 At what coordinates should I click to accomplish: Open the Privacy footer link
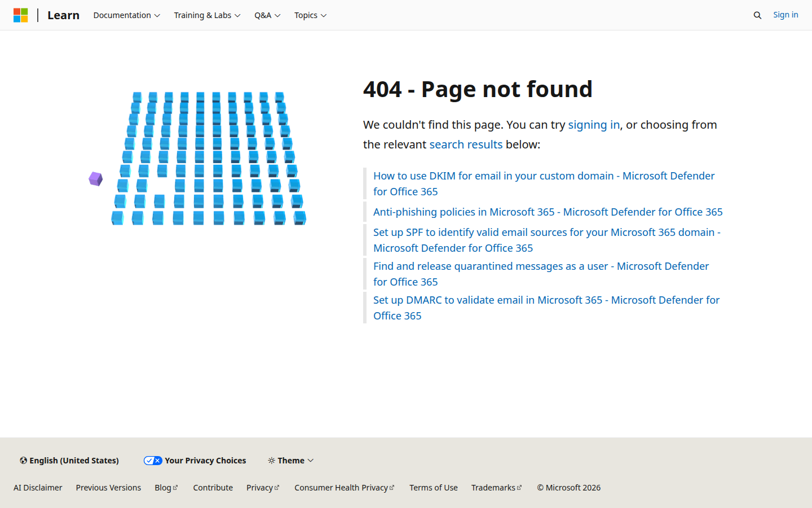click(263, 488)
